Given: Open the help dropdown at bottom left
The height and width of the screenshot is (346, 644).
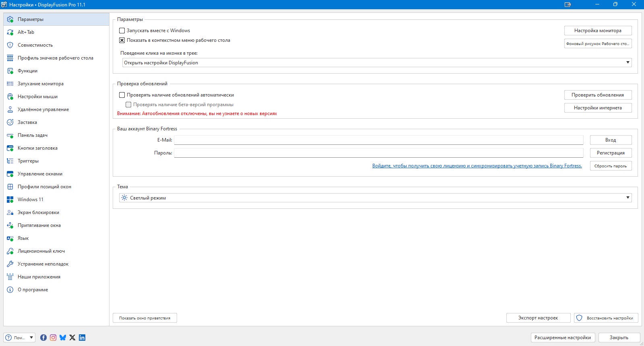Looking at the screenshot, I should point(19,338).
